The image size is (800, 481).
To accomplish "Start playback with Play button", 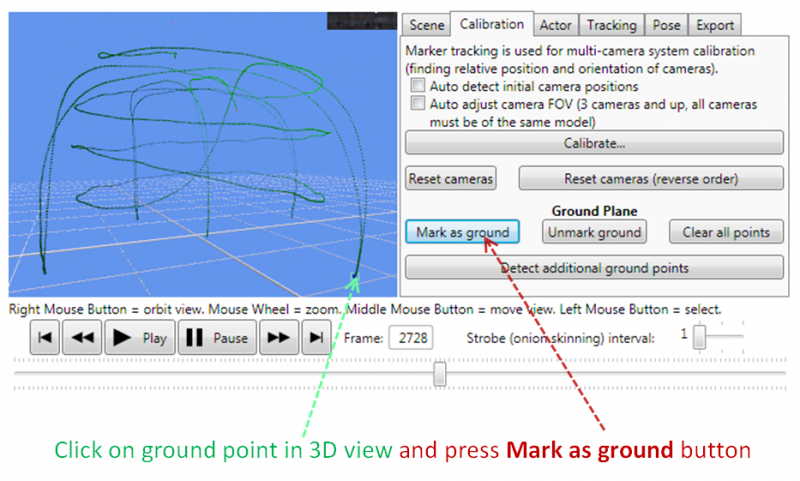I will [x=140, y=337].
